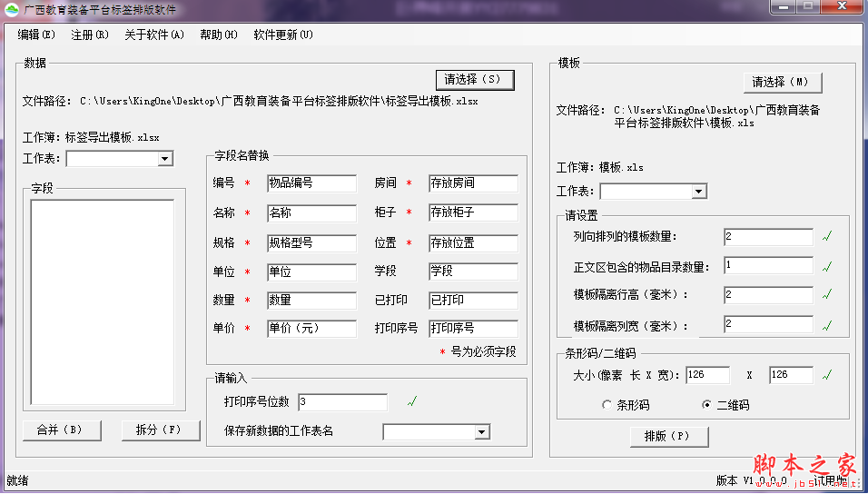Click green checkmark beside 列向排列的模板数量
868x494 pixels.
pyautogui.click(x=827, y=236)
